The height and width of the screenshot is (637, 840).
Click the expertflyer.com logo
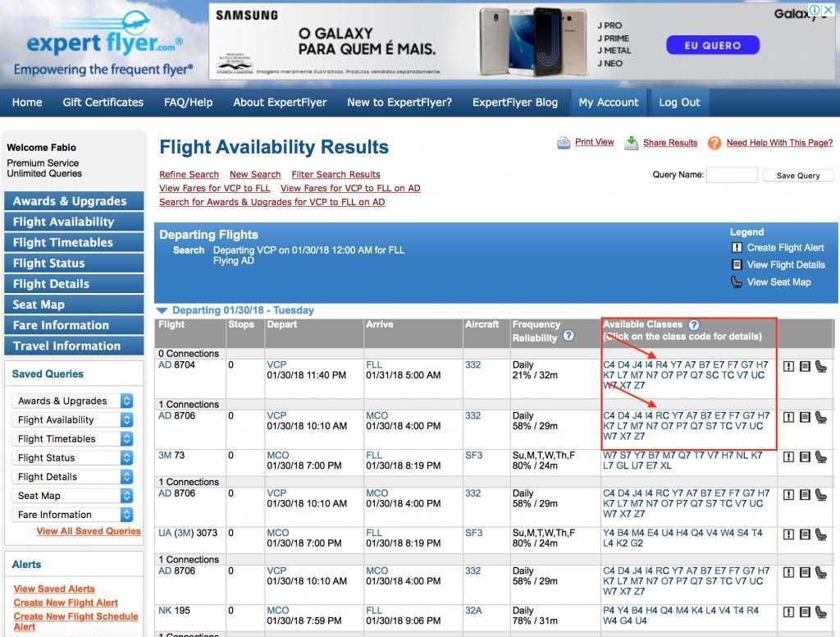(104, 44)
